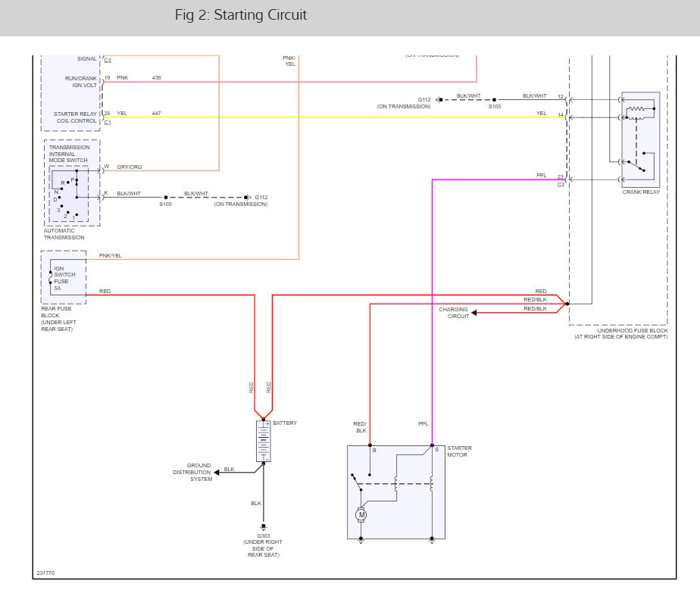This screenshot has height=612, width=700.
Task: Click the 'YEL' label near pin 14
Action: 541,114
